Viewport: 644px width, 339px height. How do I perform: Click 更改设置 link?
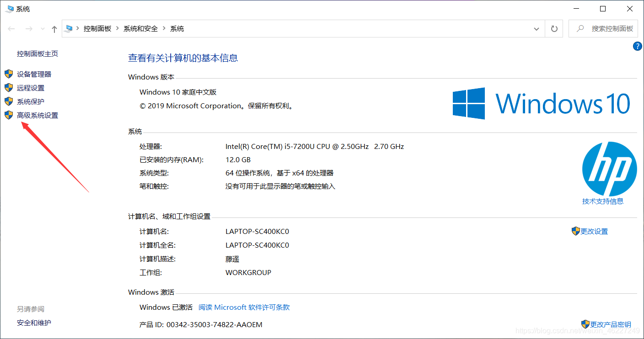tap(594, 231)
